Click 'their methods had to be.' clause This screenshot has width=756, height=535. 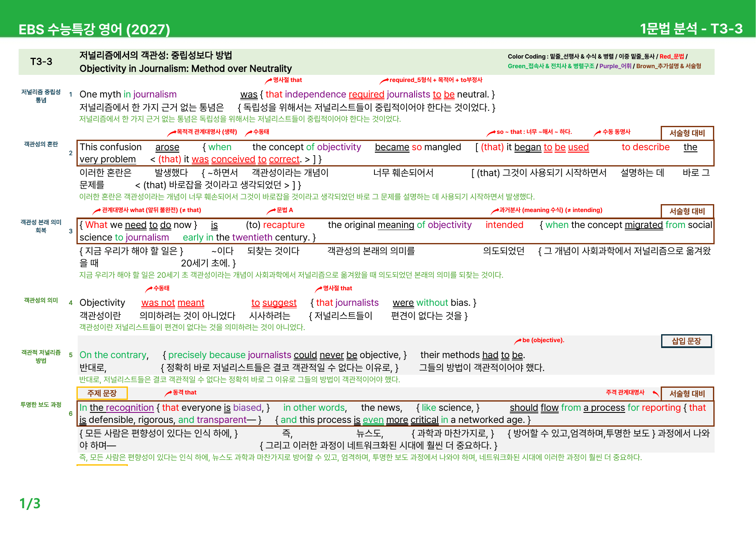(x=473, y=355)
